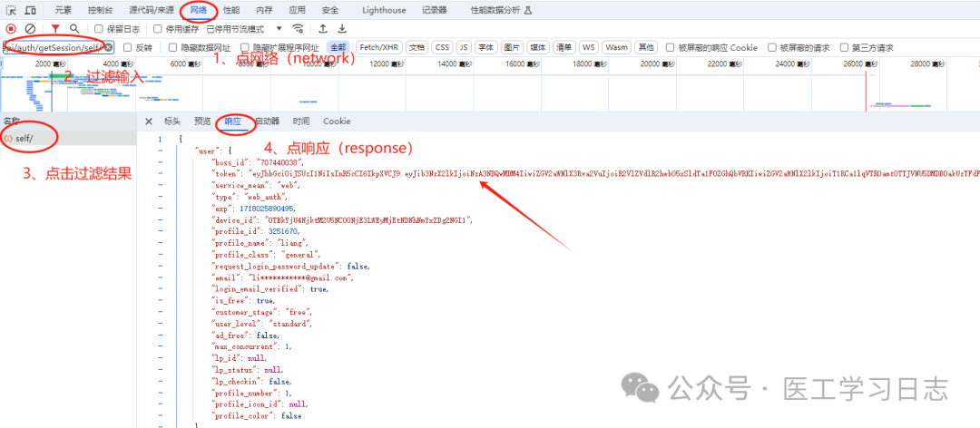Show the 标头 tab of request
The height and width of the screenshot is (428, 980).
(x=171, y=122)
